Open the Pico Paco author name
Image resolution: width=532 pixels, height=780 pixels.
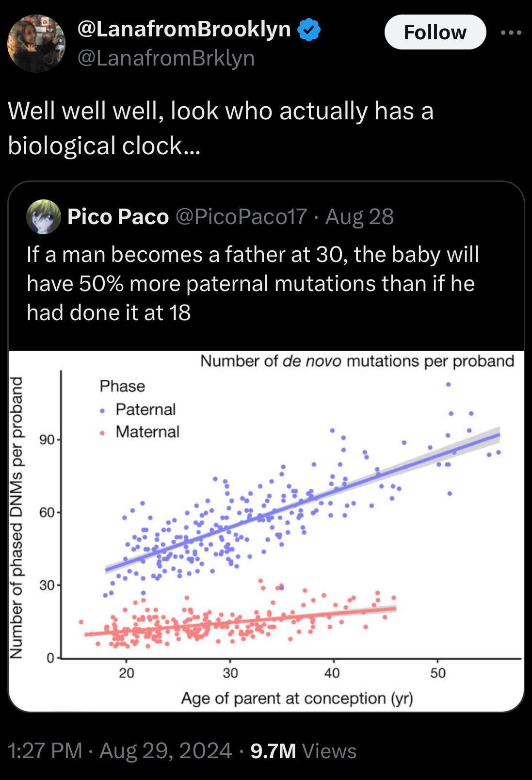tap(118, 217)
